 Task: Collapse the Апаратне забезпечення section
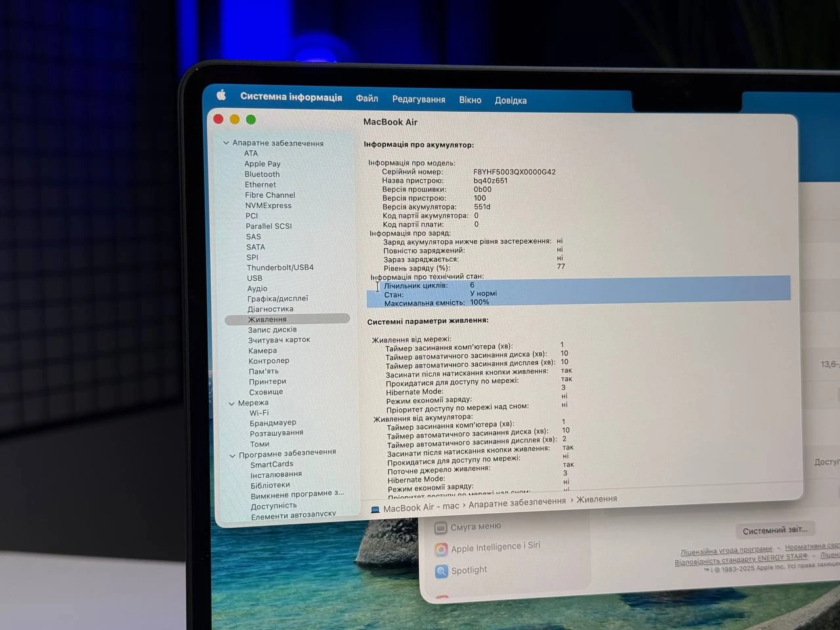pyautogui.click(x=225, y=142)
